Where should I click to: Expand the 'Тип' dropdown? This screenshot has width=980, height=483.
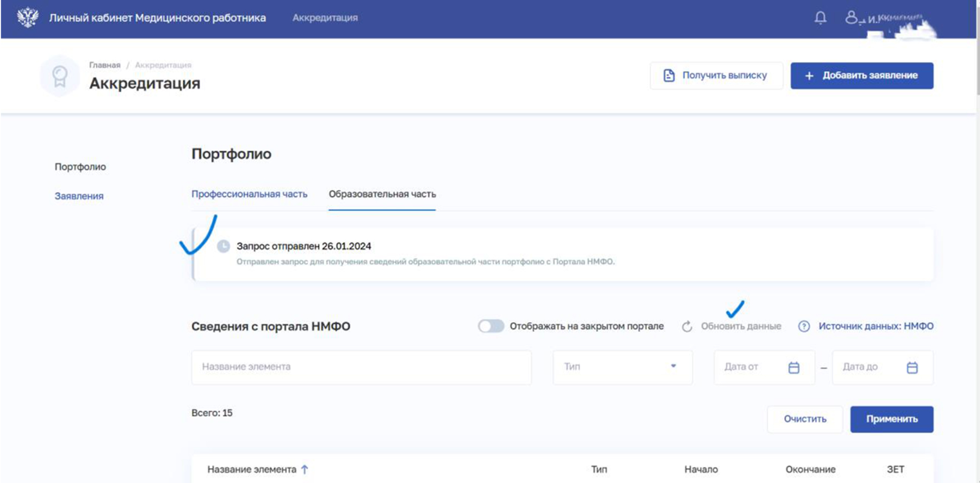pyautogui.click(x=623, y=367)
